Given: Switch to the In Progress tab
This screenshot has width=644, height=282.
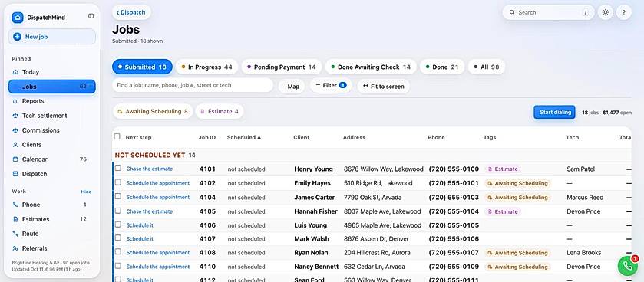Looking at the screenshot, I should tap(206, 67).
